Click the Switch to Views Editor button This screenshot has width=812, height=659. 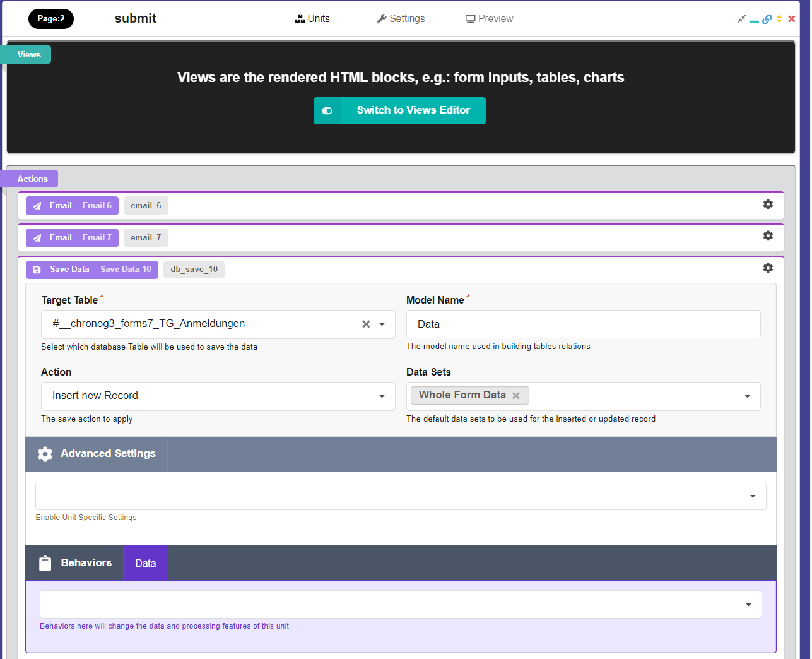399,110
